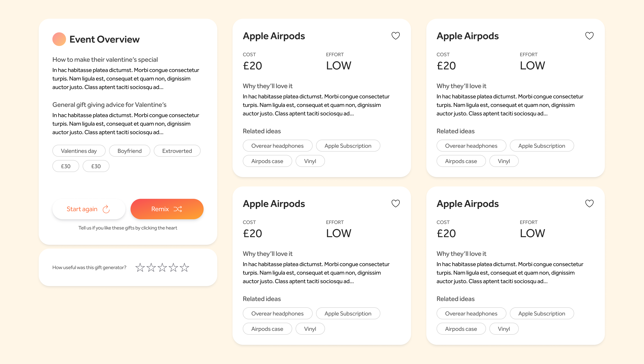
Task: Choose Apple Subscription in top-right card
Action: pos(542,146)
